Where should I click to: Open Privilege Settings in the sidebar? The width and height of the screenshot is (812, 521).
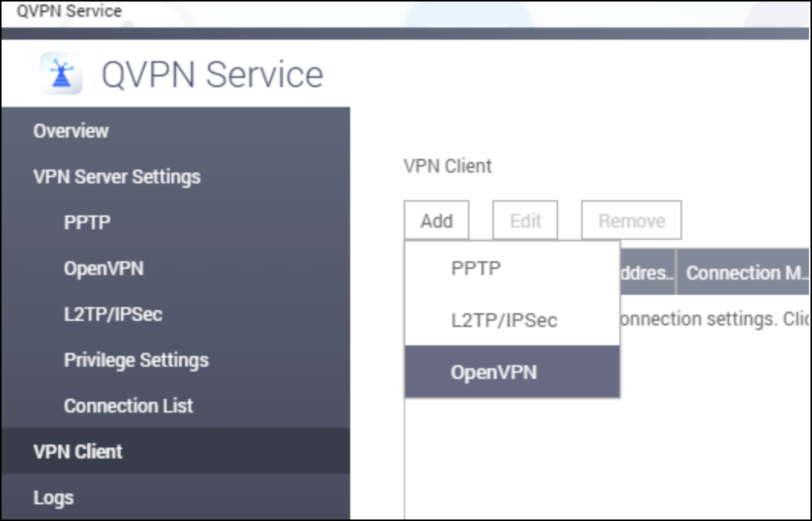[136, 360]
